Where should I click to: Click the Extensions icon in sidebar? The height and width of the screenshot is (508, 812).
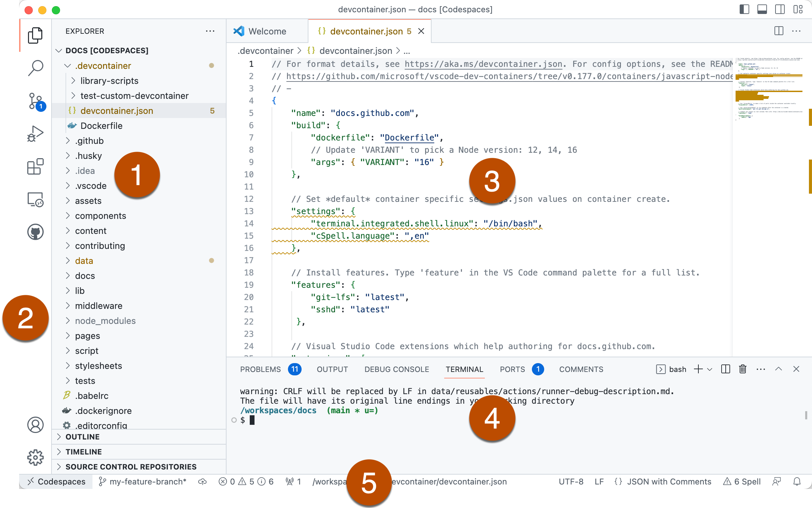[34, 166]
